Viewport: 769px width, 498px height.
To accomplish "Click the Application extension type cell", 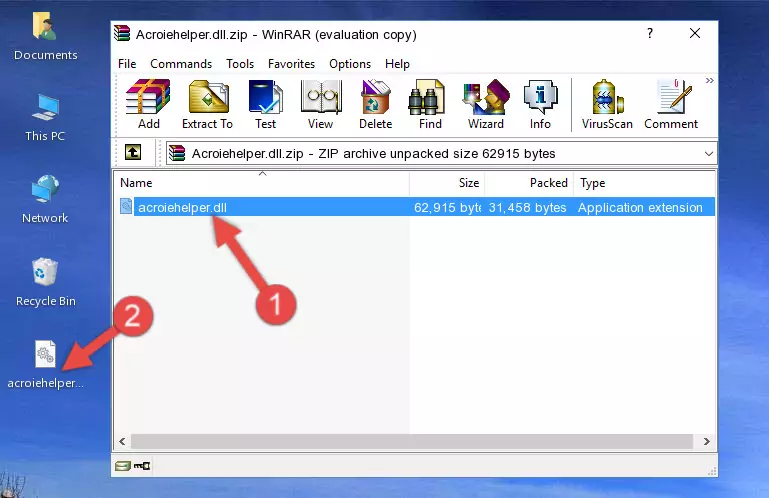I will pyautogui.click(x=640, y=208).
